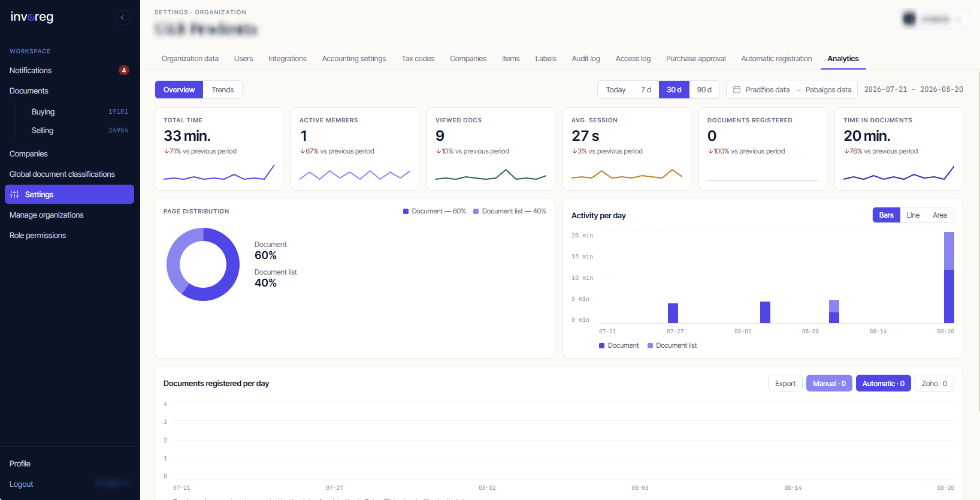Click the Export button
This screenshot has width=980, height=500.
click(785, 383)
